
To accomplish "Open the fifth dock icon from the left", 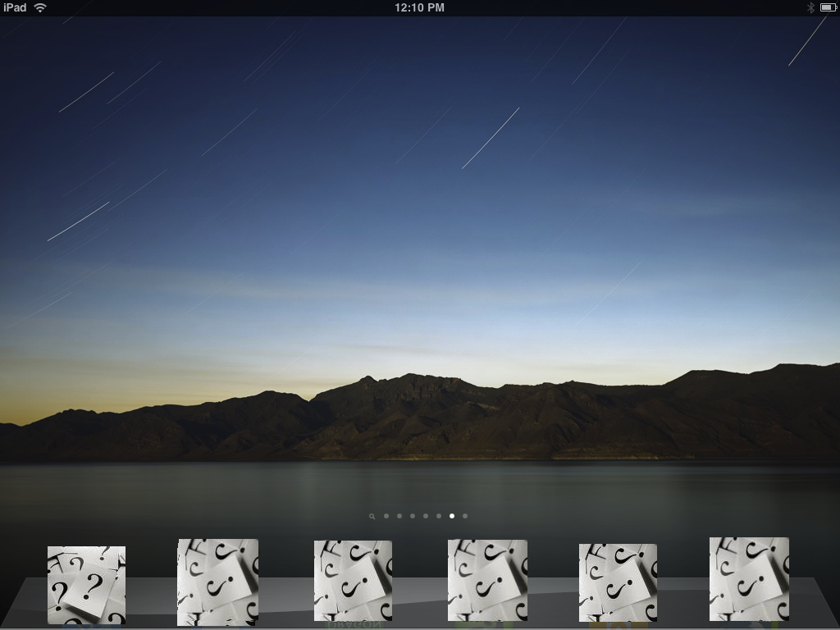I will pyautogui.click(x=618, y=583).
